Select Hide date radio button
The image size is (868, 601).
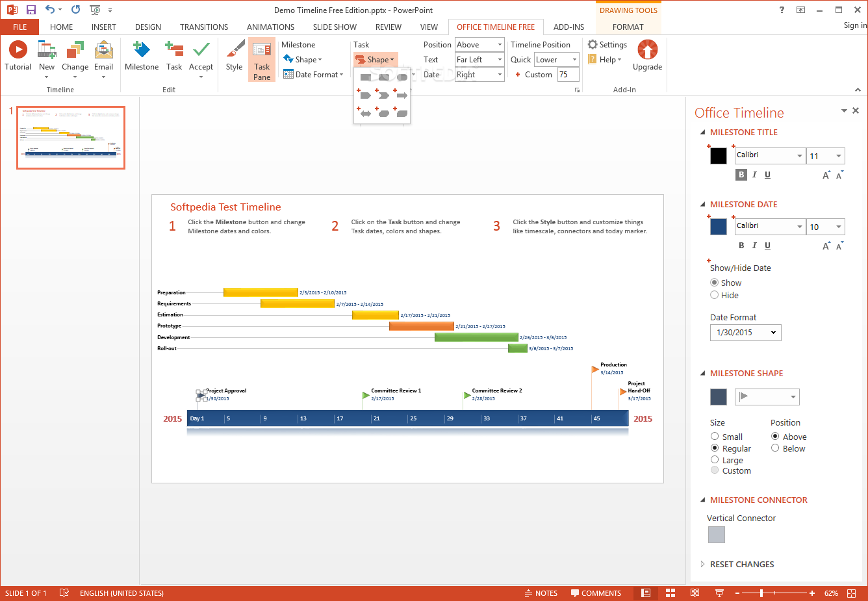715,295
